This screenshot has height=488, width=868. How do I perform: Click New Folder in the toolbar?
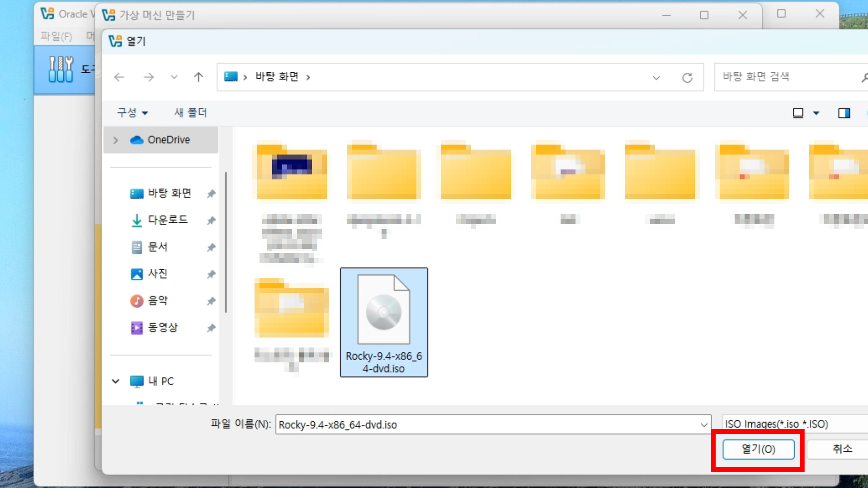point(190,113)
